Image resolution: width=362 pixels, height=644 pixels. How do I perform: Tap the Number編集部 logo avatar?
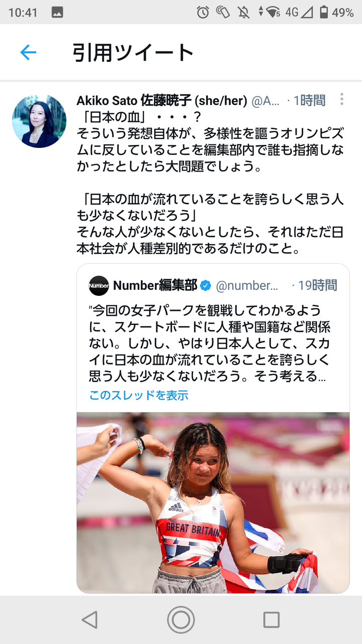pos(99,286)
